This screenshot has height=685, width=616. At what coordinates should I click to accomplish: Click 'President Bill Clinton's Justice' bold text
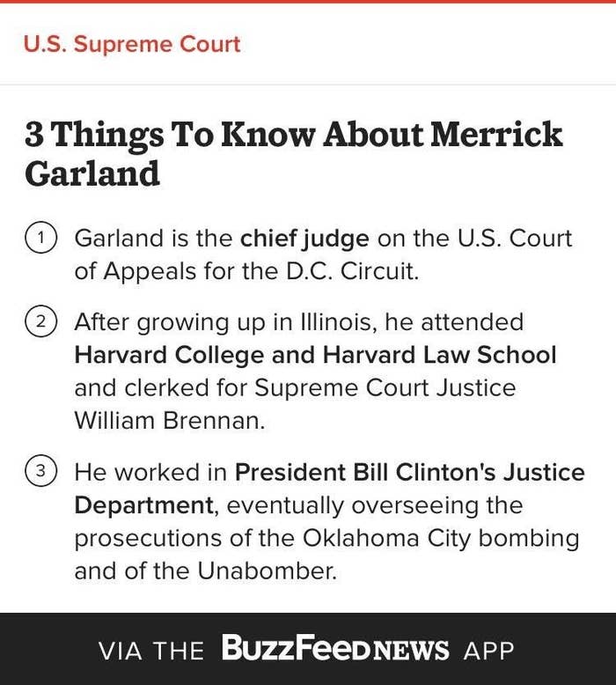(x=410, y=472)
